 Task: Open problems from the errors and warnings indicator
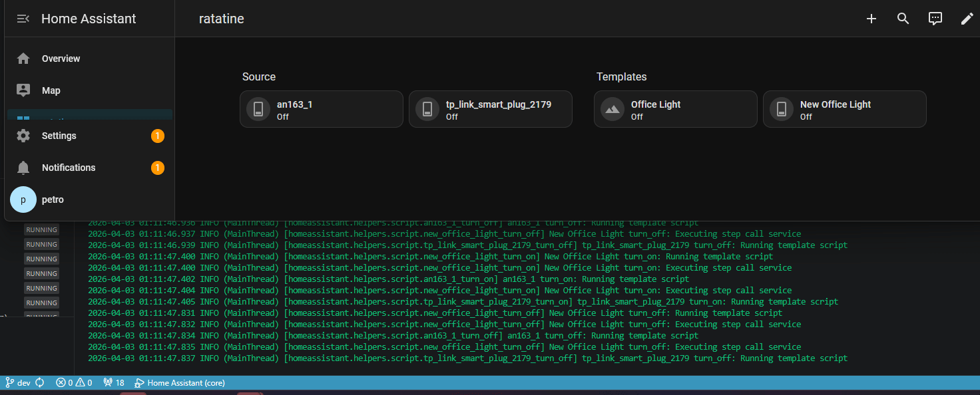74,382
